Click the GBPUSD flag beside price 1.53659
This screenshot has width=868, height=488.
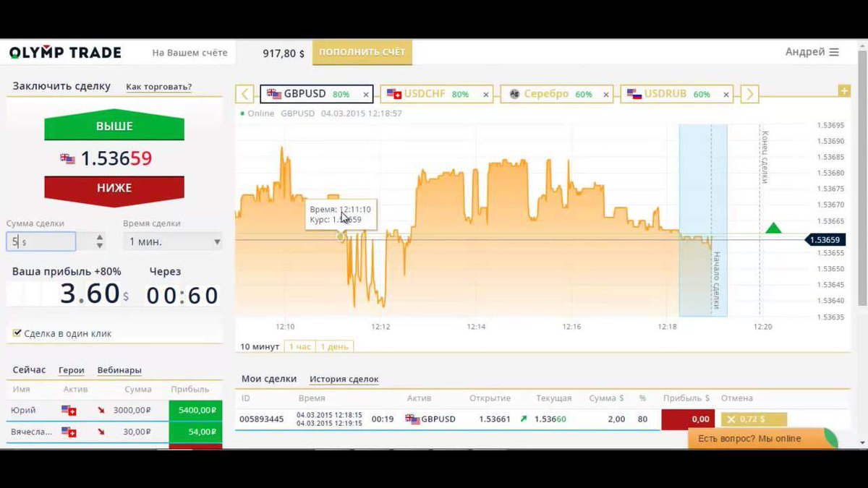coord(67,159)
